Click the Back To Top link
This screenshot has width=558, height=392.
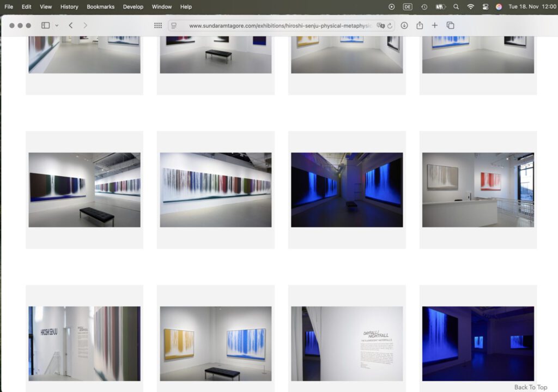click(530, 387)
